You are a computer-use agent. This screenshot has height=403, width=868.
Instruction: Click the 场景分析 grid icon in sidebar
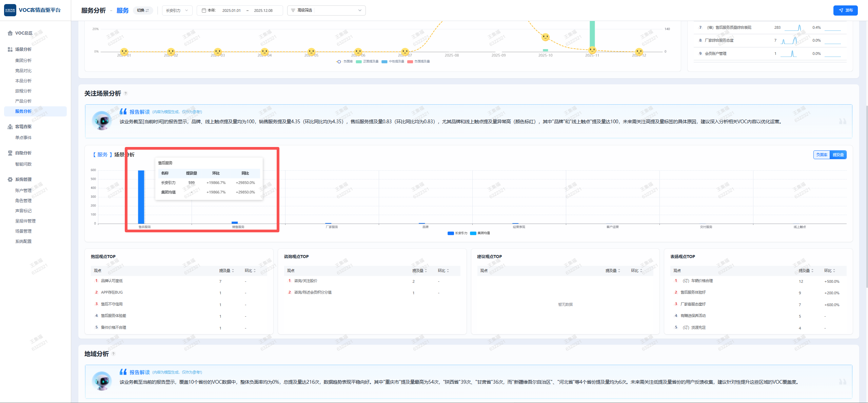[10, 49]
